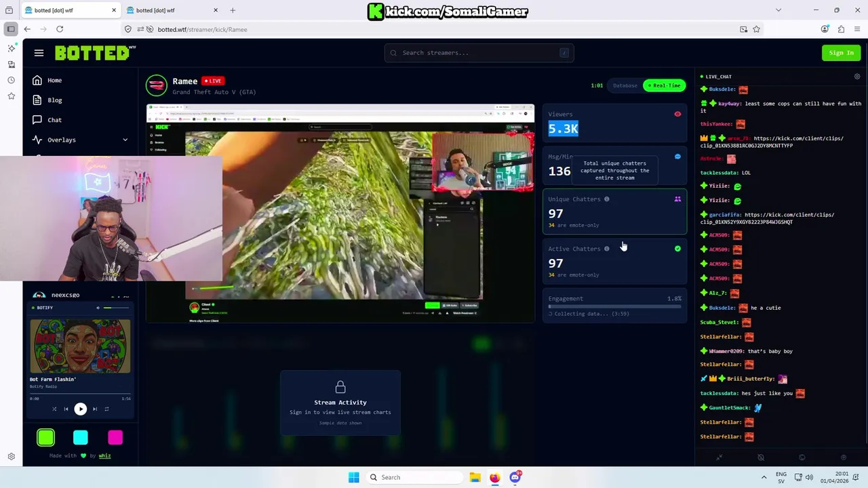Toggle repeat in Botify player
868x488 pixels.
tap(106, 409)
